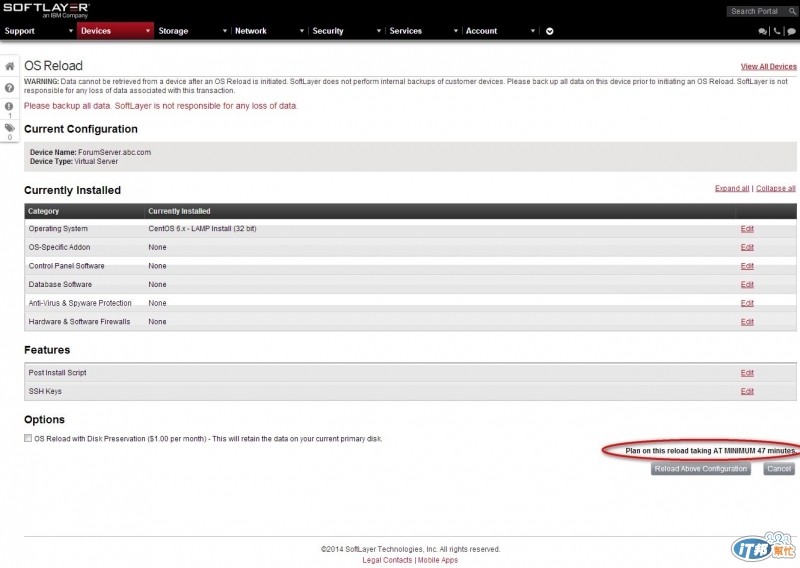Open the home icon in sidebar
The width and height of the screenshot is (800, 568).
(9, 66)
